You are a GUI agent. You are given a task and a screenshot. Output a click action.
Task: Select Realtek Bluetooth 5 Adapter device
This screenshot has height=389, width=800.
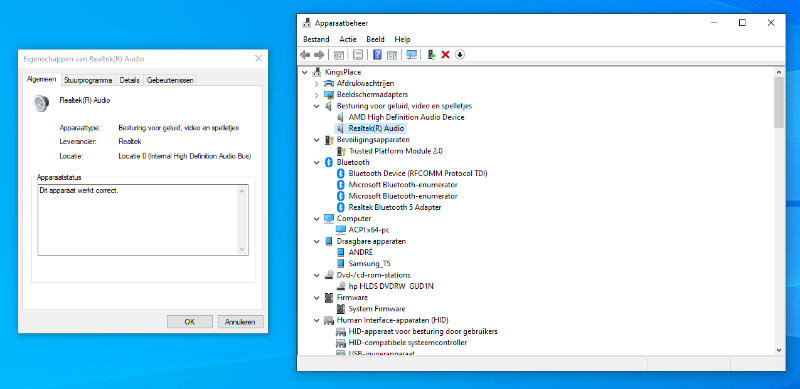click(x=395, y=207)
